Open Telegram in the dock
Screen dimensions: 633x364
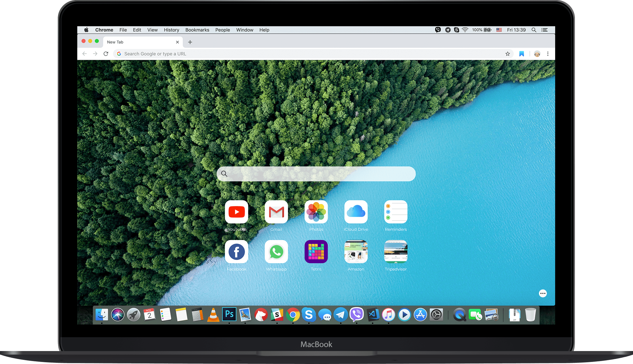coord(341,315)
